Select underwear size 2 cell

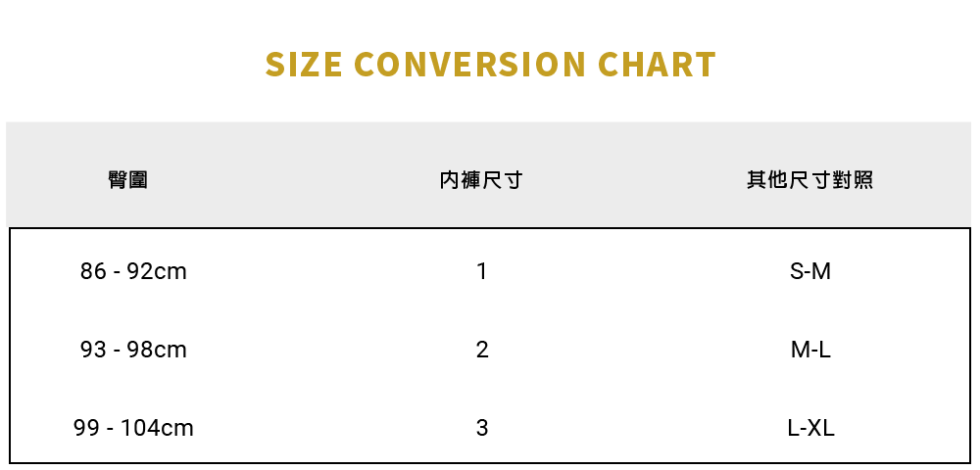[x=481, y=350]
